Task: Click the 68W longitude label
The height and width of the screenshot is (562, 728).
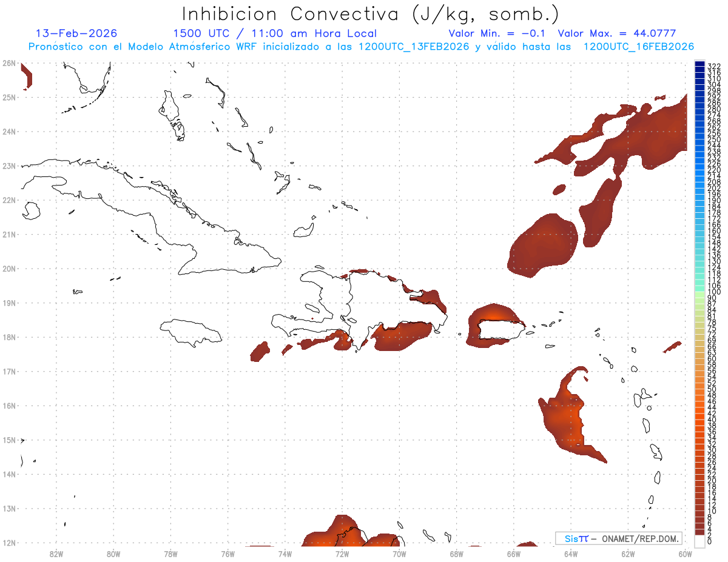Action: tap(456, 554)
